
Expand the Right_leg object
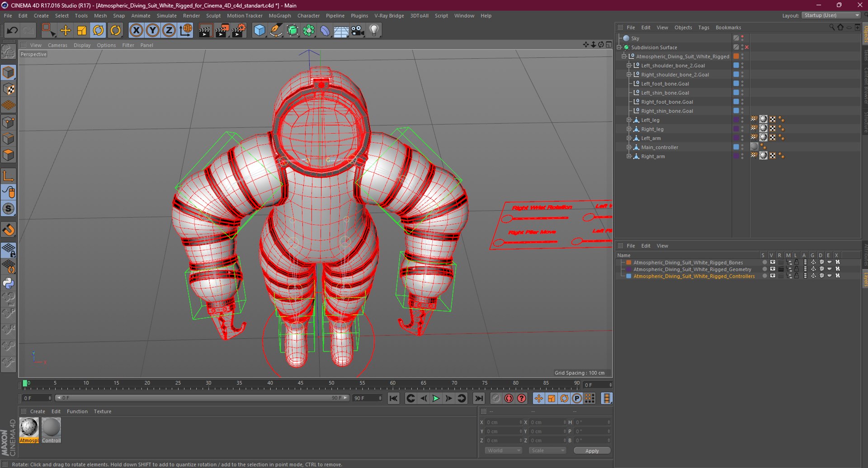tap(629, 129)
